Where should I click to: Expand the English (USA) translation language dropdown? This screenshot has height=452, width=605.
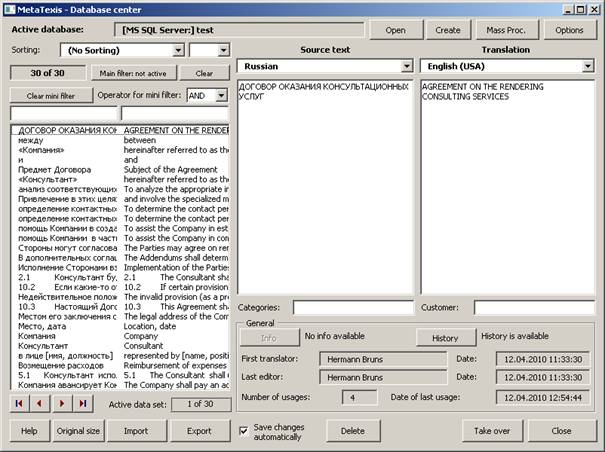tap(588, 66)
